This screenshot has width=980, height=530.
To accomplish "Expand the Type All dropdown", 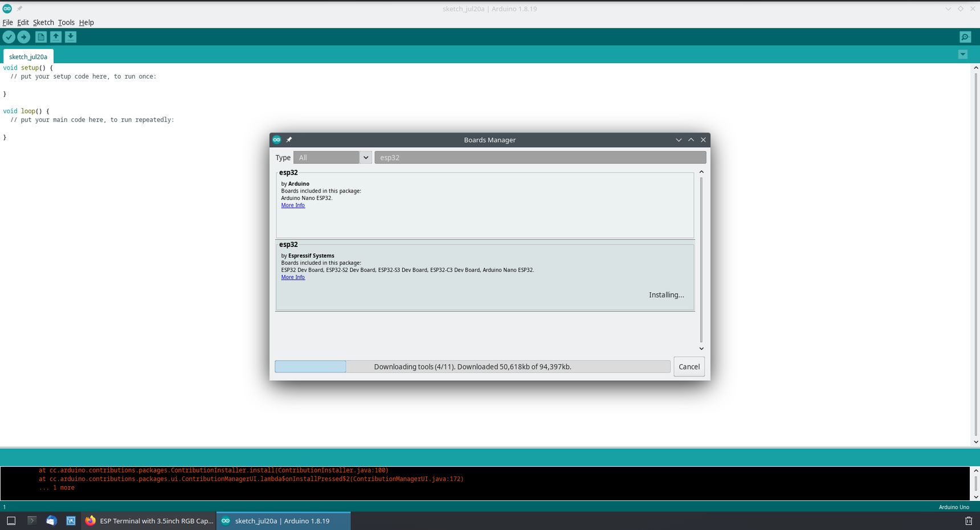I will pyautogui.click(x=333, y=158).
